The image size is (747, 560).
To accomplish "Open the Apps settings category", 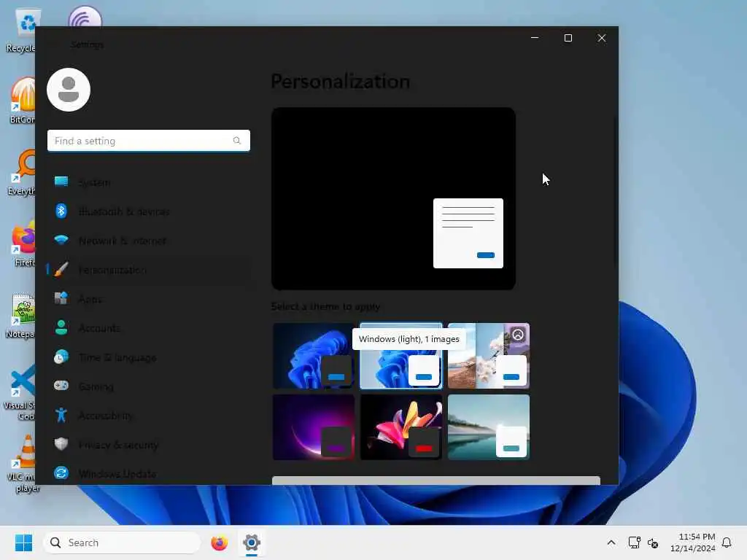I will point(149,298).
